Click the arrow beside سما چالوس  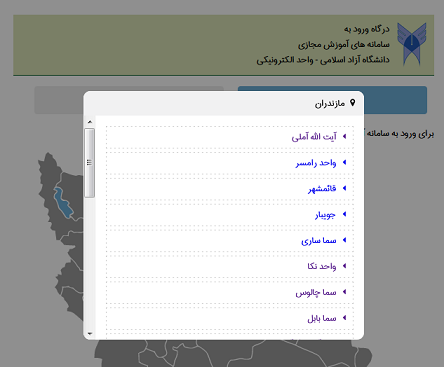(x=345, y=292)
